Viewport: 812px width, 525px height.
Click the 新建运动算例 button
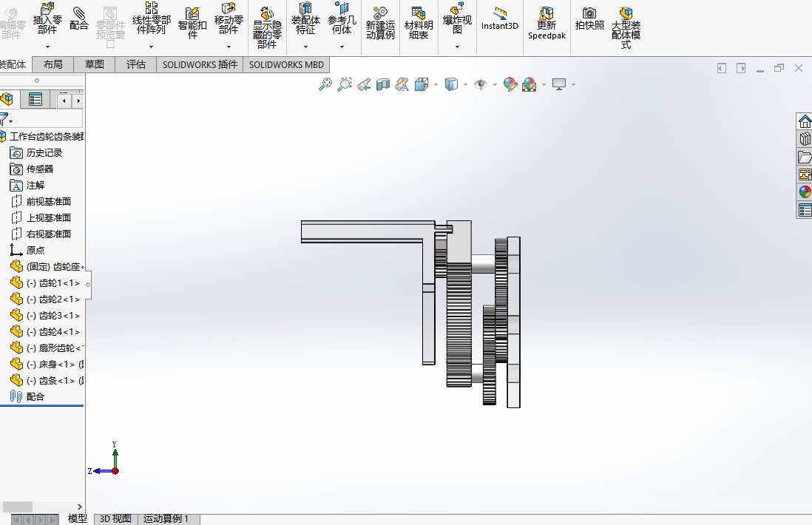pos(380,24)
